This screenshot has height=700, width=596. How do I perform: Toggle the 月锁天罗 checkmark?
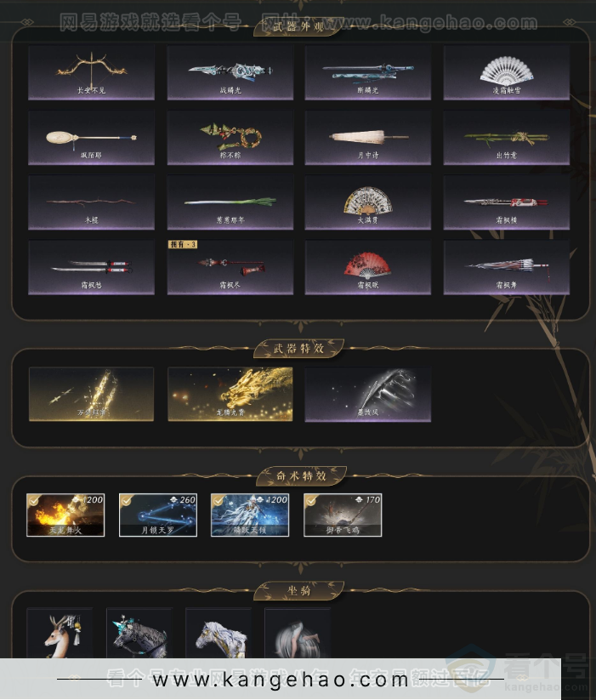click(x=126, y=501)
